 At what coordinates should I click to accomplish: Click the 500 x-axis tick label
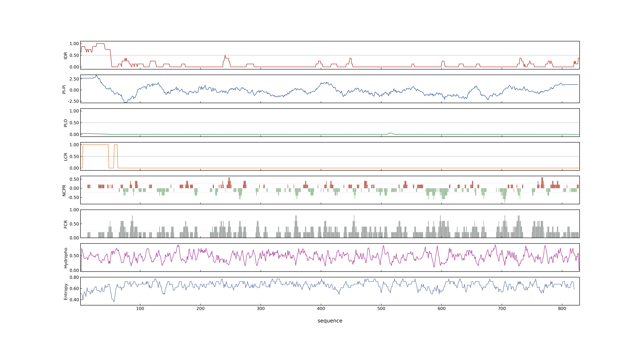tap(381, 309)
